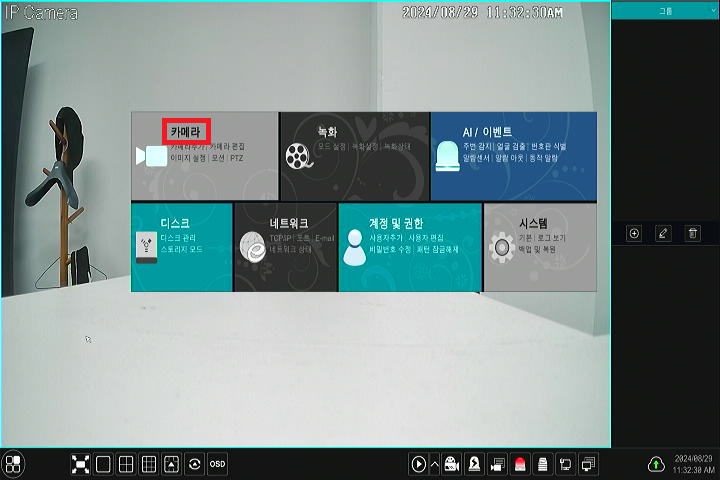Screen dimensions: 720x480
Task: Click the circular sequence/rotation icon
Action: (194, 464)
